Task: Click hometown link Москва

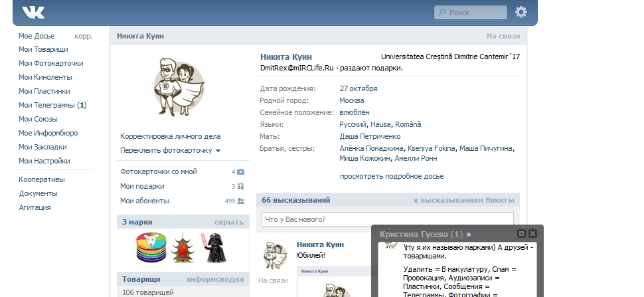Action: point(352,100)
